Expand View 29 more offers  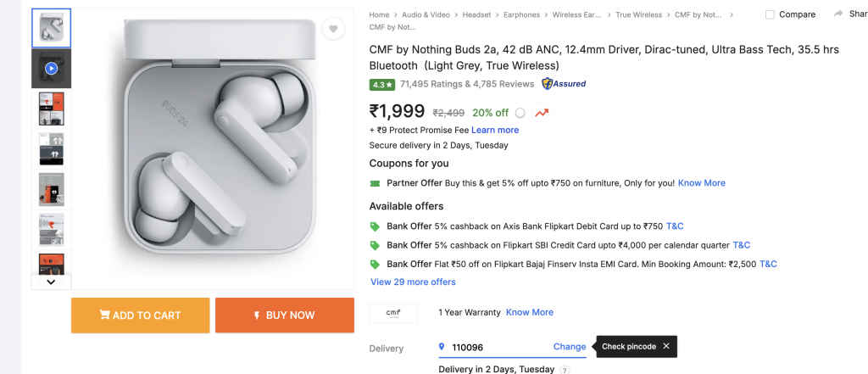tap(413, 282)
